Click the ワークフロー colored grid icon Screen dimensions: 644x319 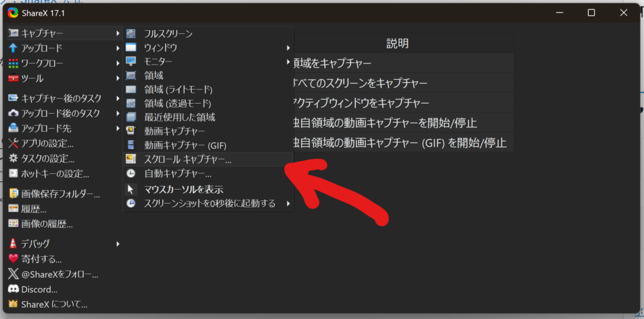tap(13, 63)
